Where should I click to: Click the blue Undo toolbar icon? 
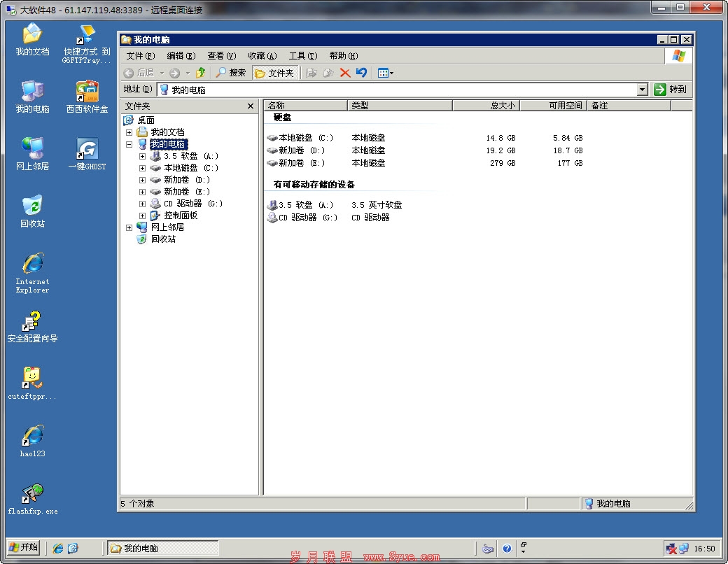[361, 72]
